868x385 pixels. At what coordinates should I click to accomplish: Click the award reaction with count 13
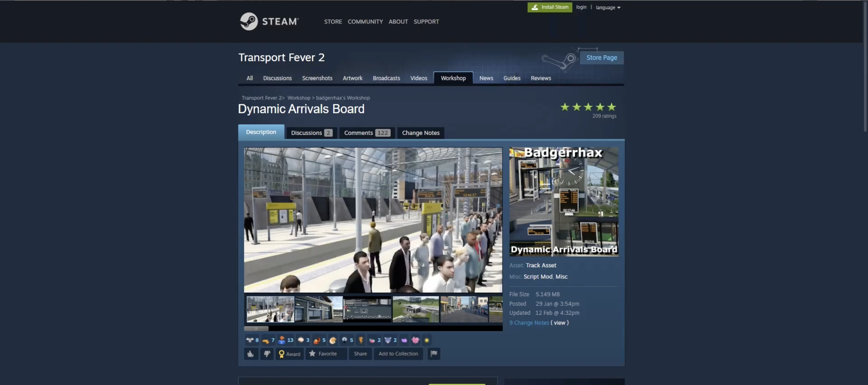coord(286,340)
